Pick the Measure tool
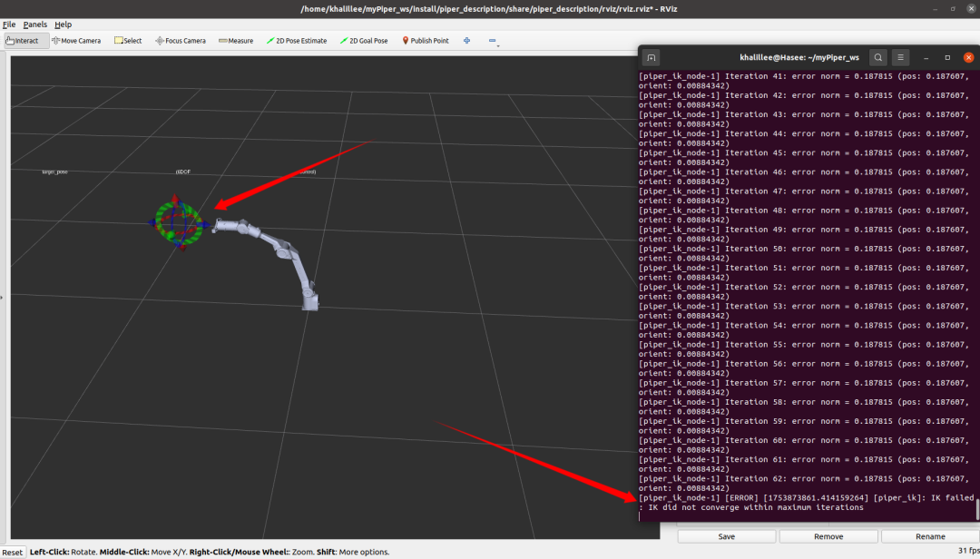Image resolution: width=980 pixels, height=559 pixels. [236, 41]
